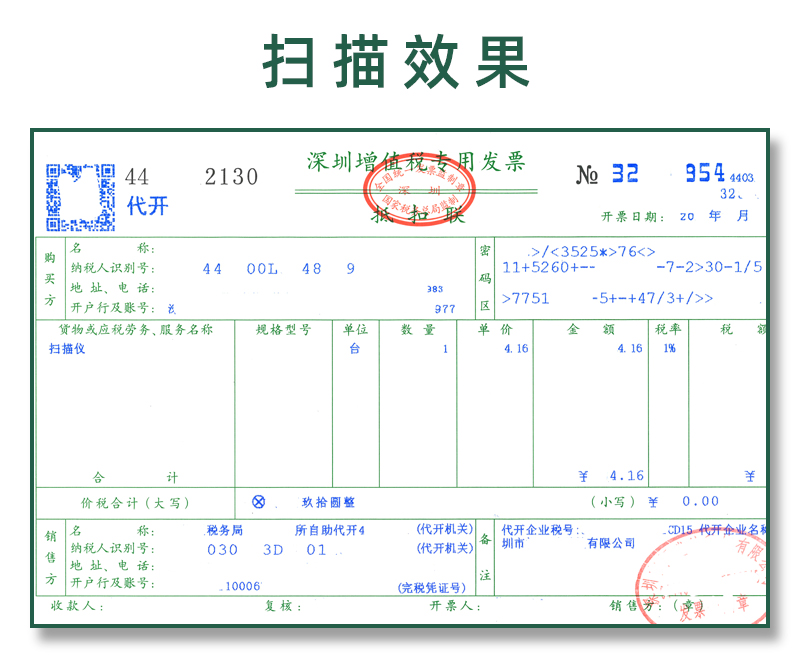Click the 销售方 vertical label

tap(51, 557)
